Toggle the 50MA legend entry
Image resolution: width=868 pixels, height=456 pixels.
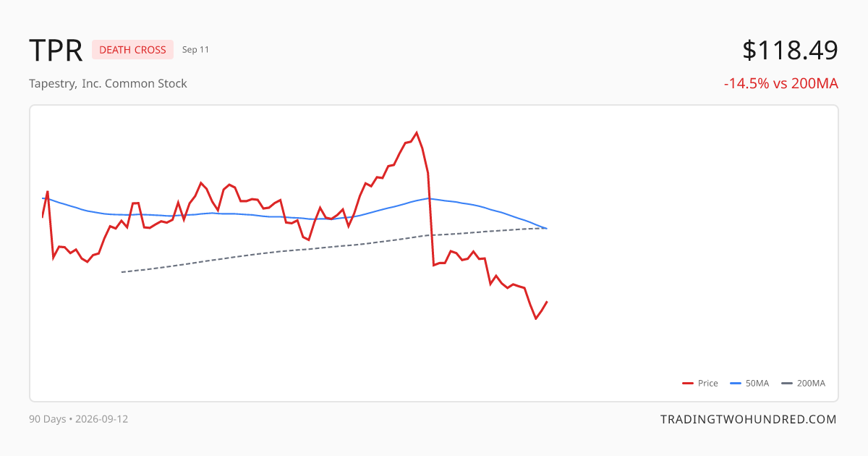tap(749, 383)
